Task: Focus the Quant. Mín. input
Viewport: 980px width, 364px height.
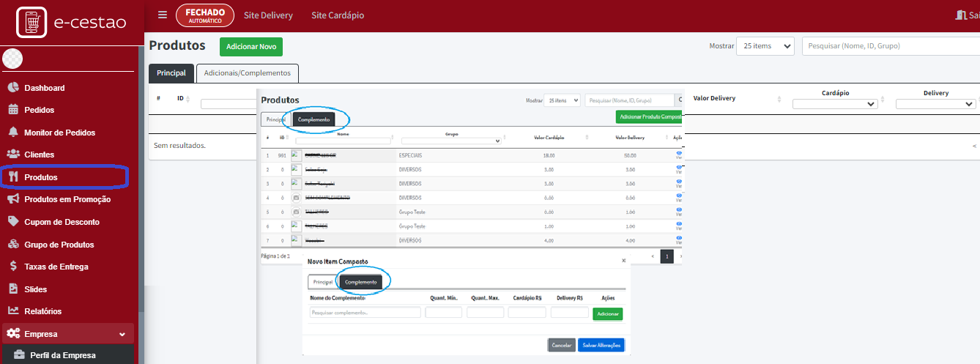Action: pyautogui.click(x=444, y=313)
